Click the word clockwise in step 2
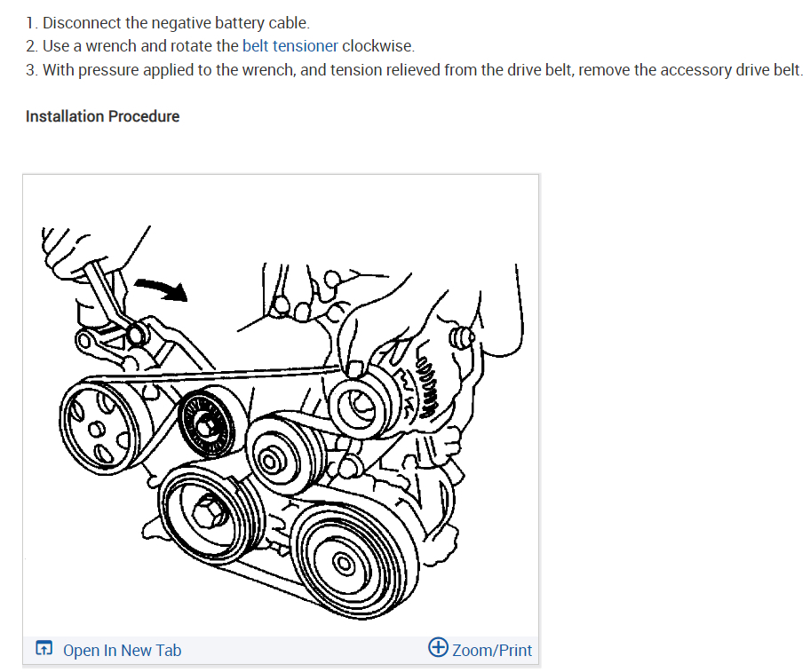The image size is (810, 672). [377, 46]
